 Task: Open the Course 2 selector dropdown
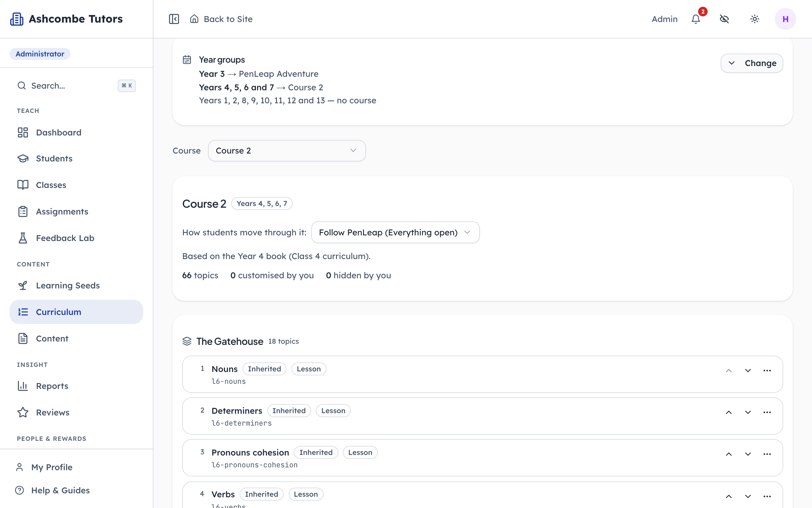tap(287, 150)
